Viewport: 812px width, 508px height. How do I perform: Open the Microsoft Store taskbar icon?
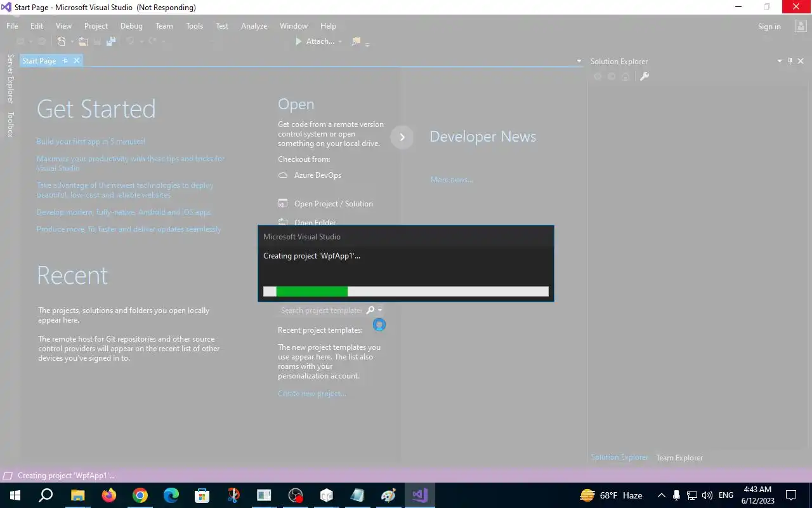(x=202, y=495)
